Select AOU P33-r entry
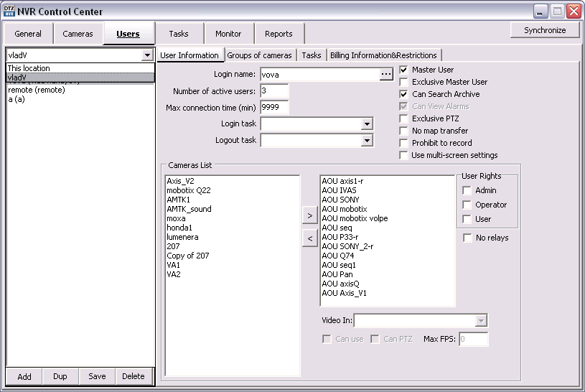Viewport: 585px width, 392px height. click(388, 237)
